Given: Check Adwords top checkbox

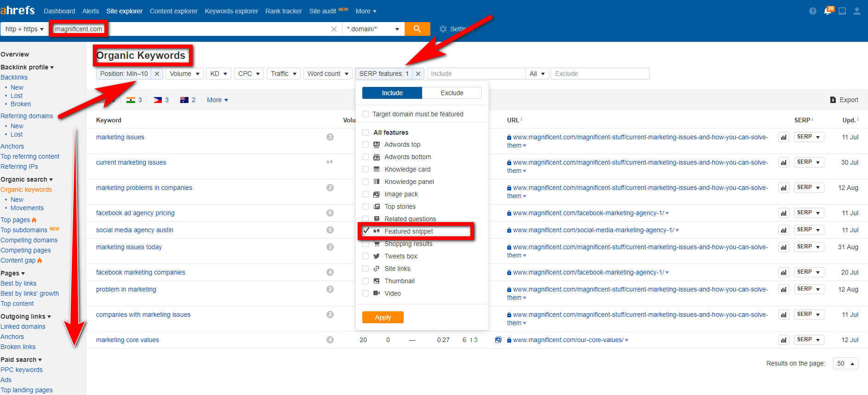Looking at the screenshot, I should click(365, 144).
